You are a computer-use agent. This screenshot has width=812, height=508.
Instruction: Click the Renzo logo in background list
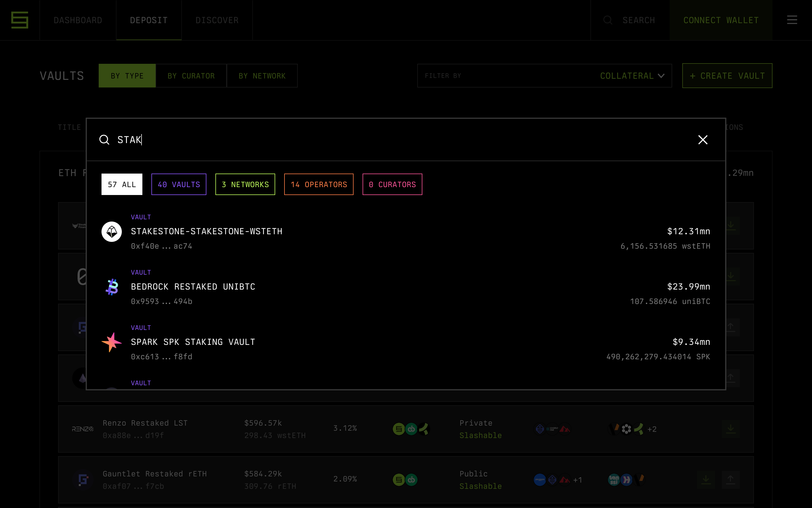(x=83, y=429)
